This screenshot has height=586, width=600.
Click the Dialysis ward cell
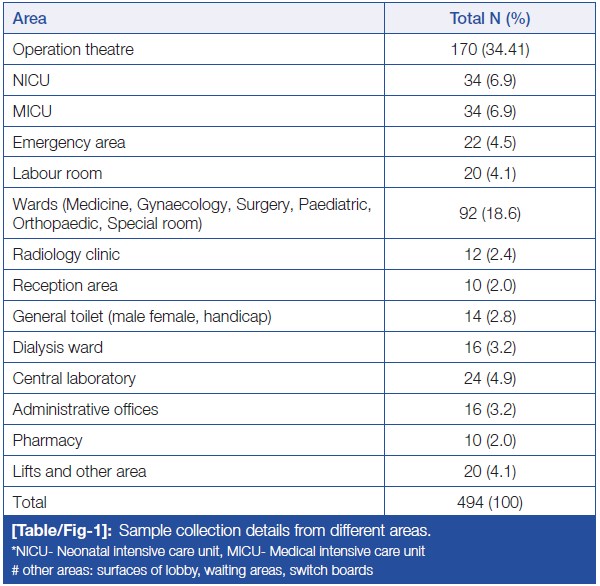(x=58, y=348)
